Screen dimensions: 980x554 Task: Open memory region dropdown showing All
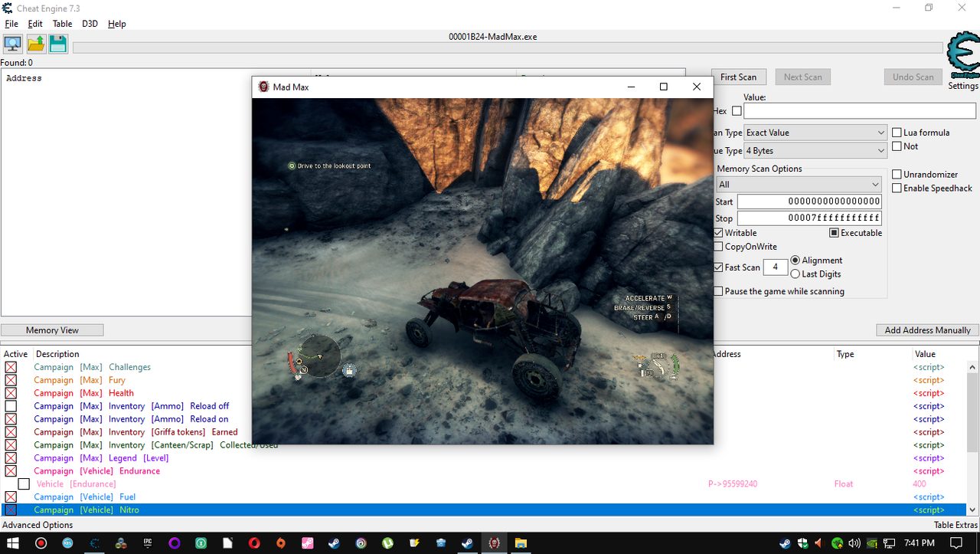799,185
